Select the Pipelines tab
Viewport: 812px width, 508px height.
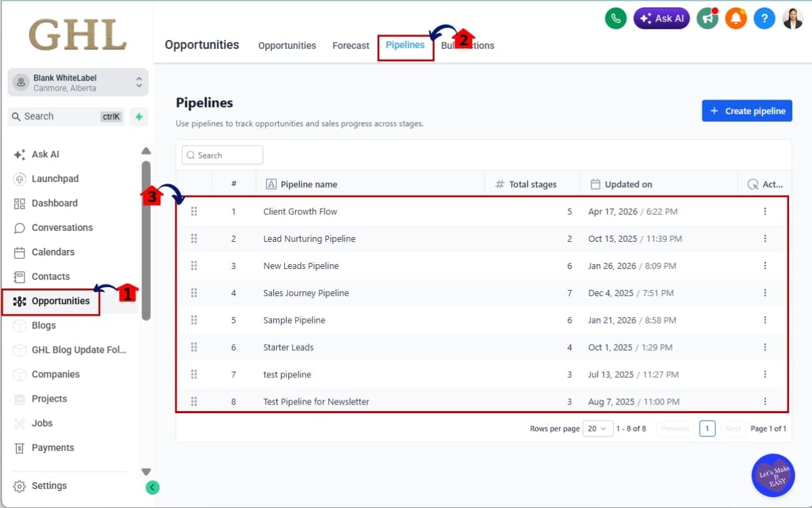click(405, 45)
